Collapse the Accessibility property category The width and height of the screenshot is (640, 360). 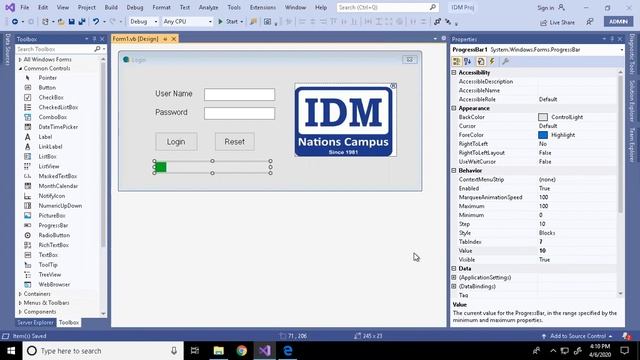click(454, 73)
